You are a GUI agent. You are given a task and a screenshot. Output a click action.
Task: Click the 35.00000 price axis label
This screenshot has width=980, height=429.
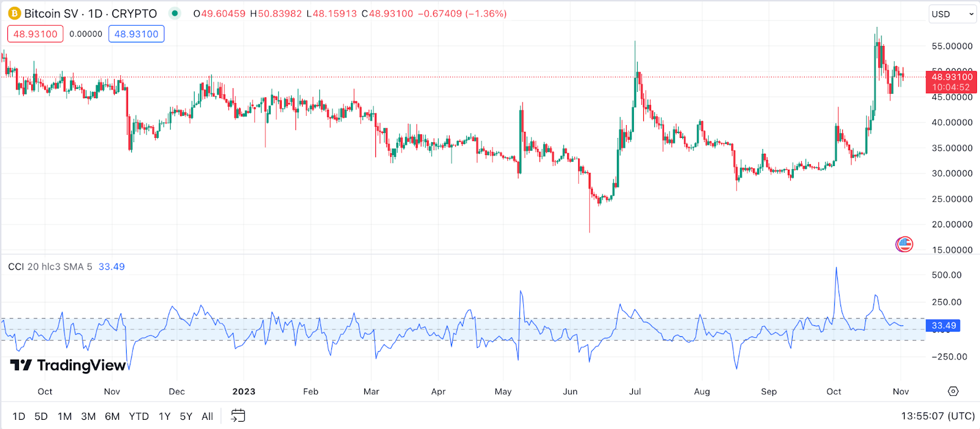click(952, 148)
